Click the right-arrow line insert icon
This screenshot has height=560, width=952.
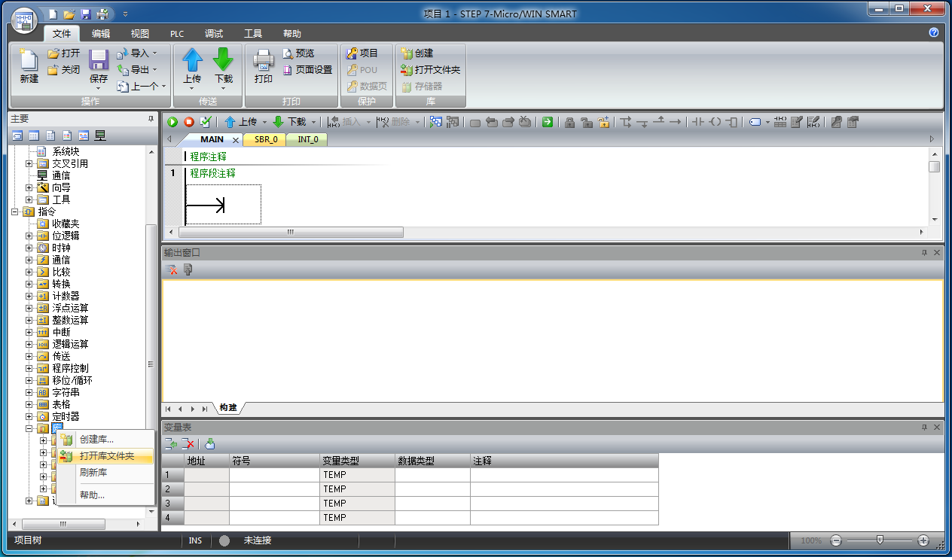tap(676, 122)
